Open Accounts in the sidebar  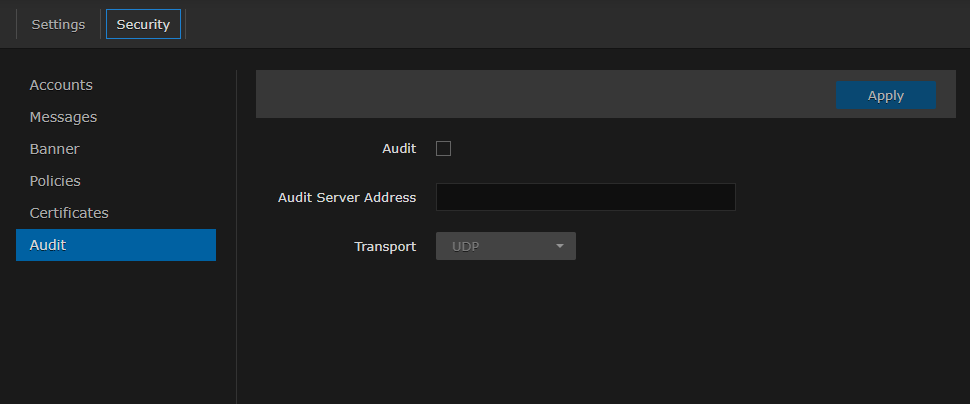pos(61,85)
